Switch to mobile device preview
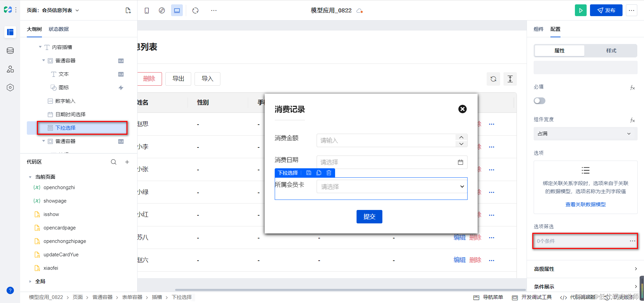Image resolution: width=644 pixels, height=303 pixels. (147, 10)
